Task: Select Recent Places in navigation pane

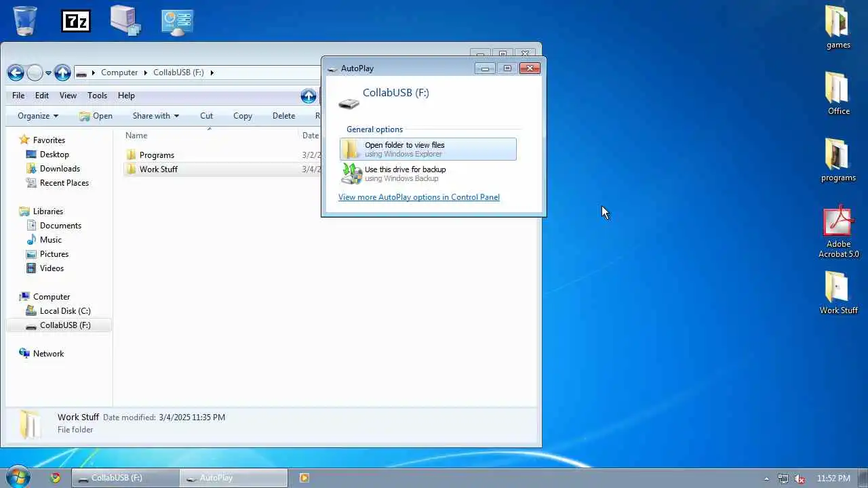Action: pyautogui.click(x=64, y=183)
